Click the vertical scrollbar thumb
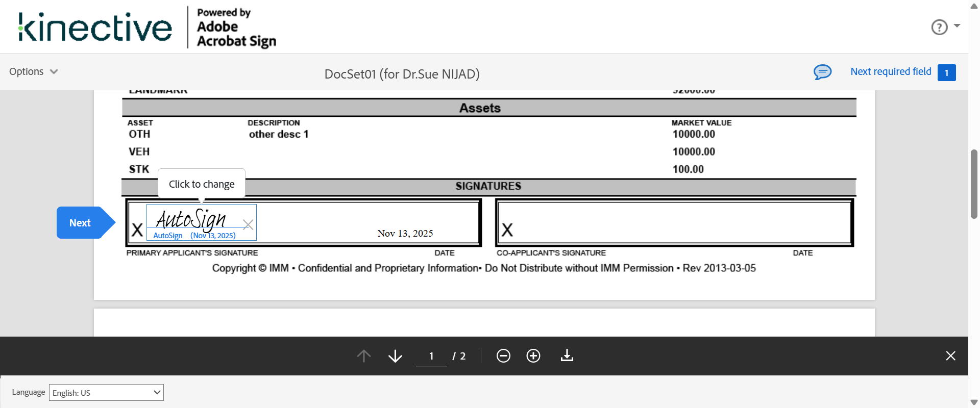Screen dimensions: 980x408 [974, 184]
